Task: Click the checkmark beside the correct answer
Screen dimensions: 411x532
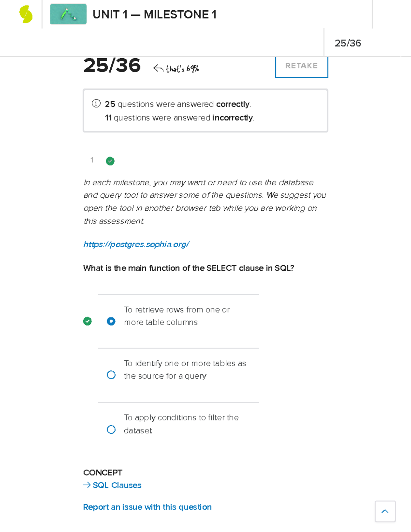Action: coord(88,321)
